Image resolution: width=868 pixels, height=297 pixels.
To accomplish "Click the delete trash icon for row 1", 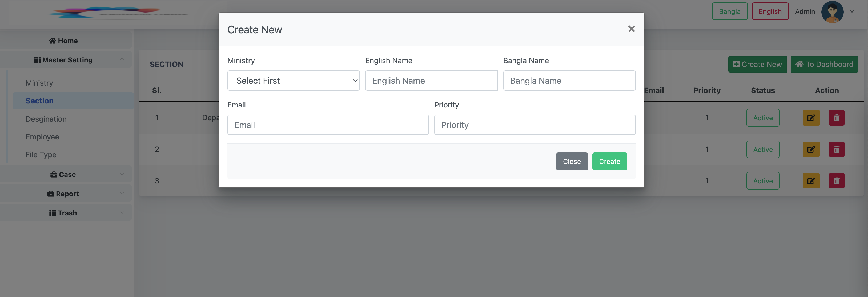I will point(836,118).
